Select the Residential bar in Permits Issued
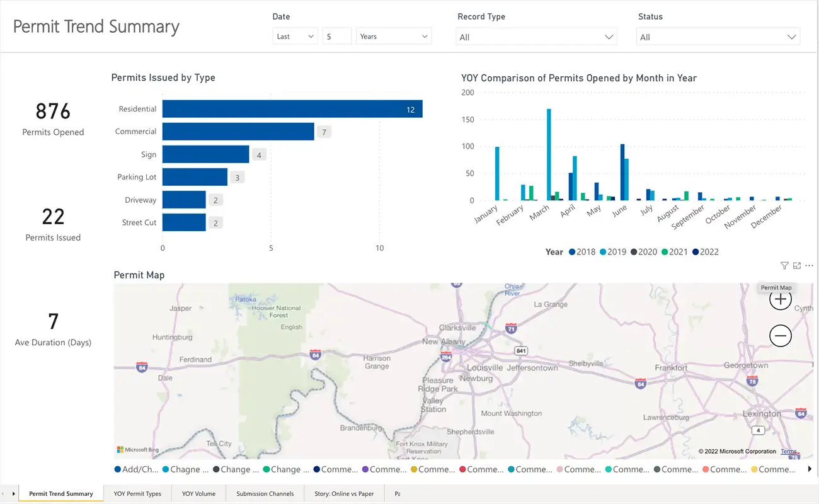Image resolution: width=819 pixels, height=504 pixels. click(x=292, y=109)
